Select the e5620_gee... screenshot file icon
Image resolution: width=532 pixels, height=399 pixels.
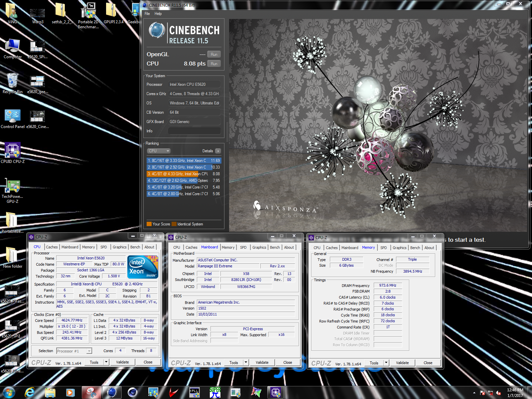38,84
